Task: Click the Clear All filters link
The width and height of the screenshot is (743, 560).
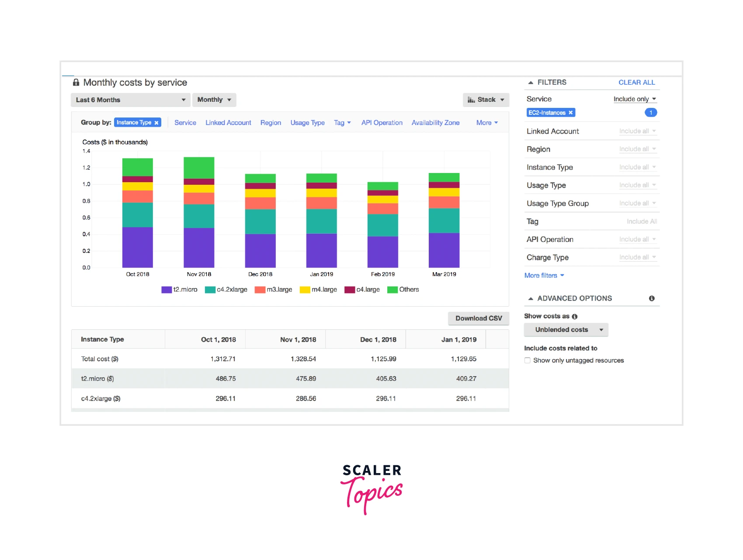Action: tap(636, 83)
